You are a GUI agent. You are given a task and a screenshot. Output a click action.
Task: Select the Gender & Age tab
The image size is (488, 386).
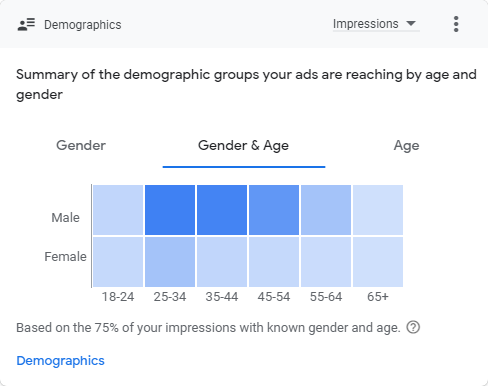[244, 146]
